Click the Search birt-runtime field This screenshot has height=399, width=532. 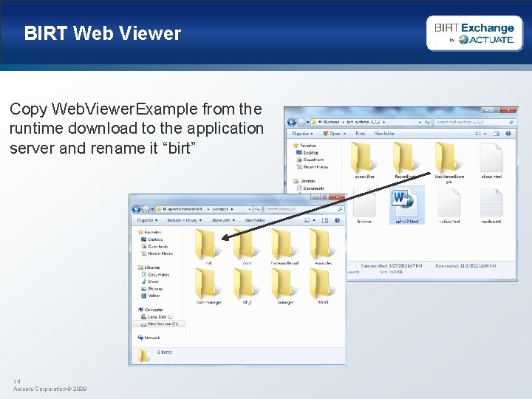[x=474, y=122]
